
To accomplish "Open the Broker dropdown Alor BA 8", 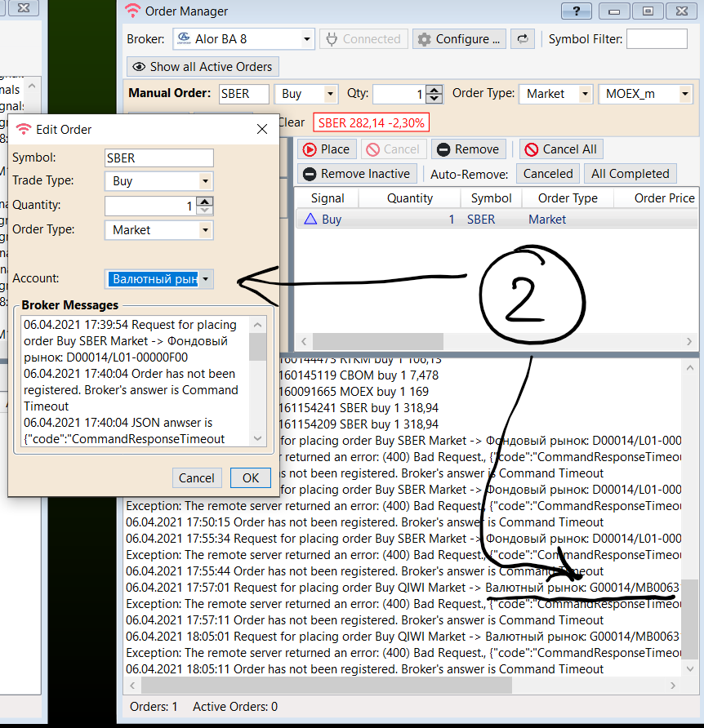I will click(244, 39).
